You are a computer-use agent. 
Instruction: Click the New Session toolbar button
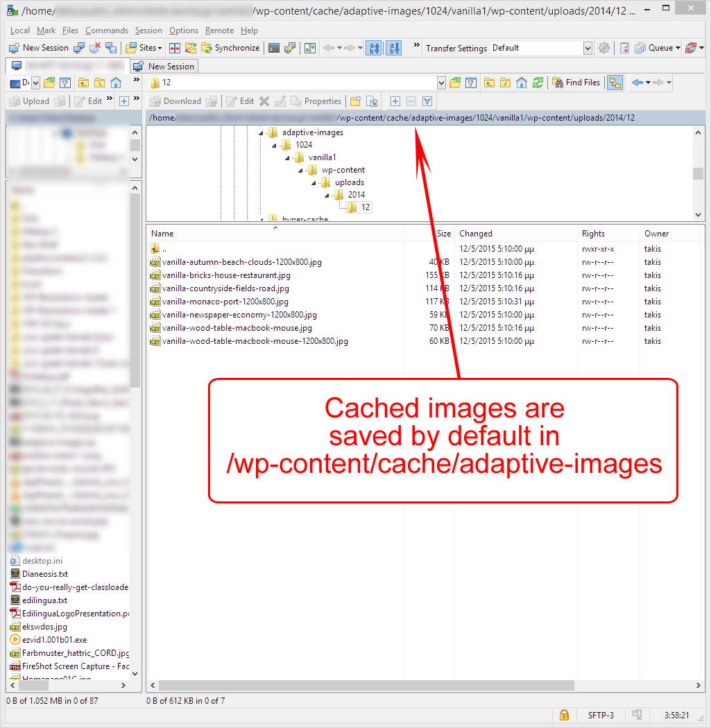point(40,48)
